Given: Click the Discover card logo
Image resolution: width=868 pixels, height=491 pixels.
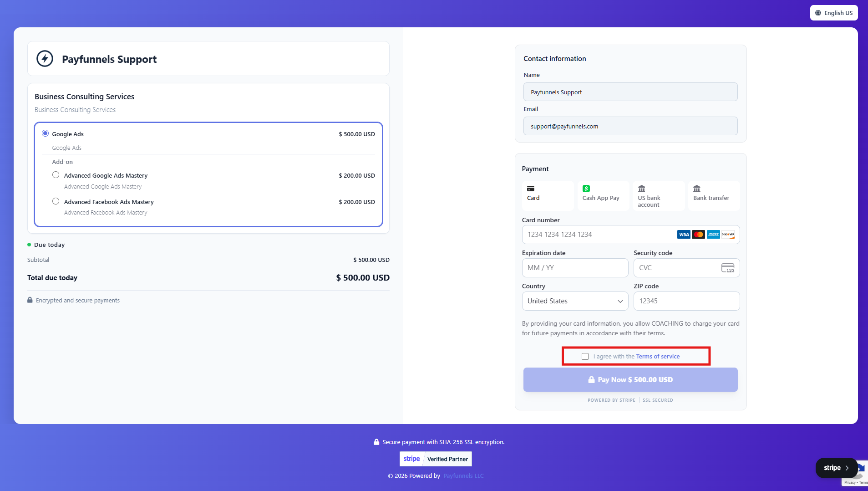Looking at the screenshot, I should (x=728, y=235).
